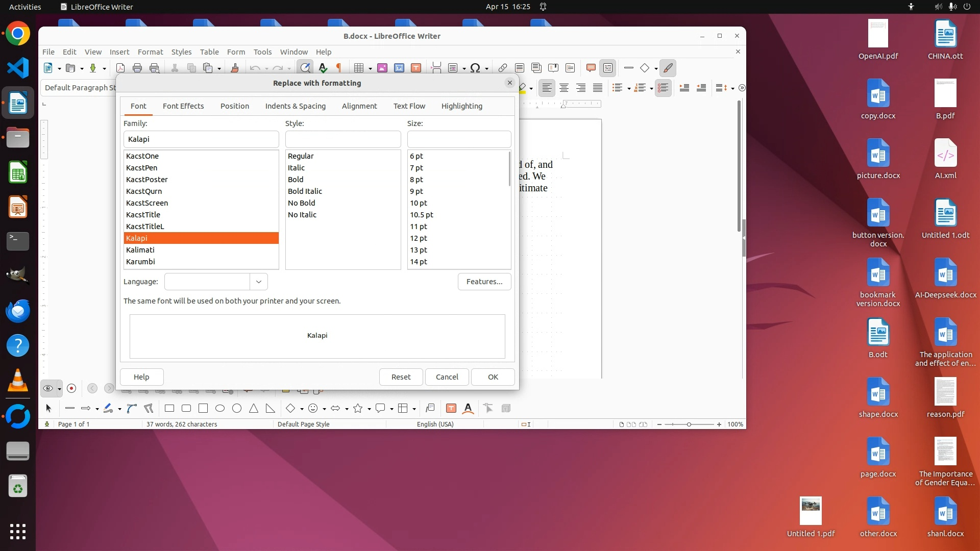Click the font Size input field
The width and height of the screenshot is (980, 551).
(458, 139)
